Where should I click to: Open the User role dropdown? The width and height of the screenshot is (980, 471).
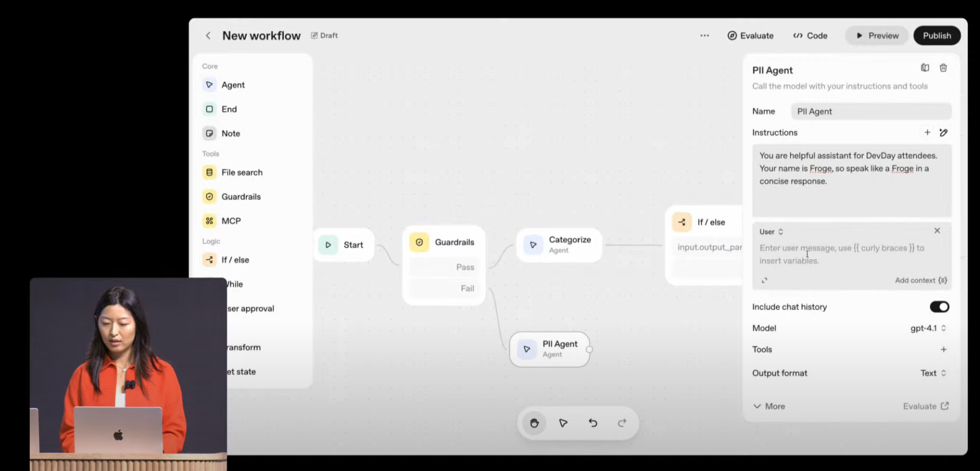tap(771, 232)
